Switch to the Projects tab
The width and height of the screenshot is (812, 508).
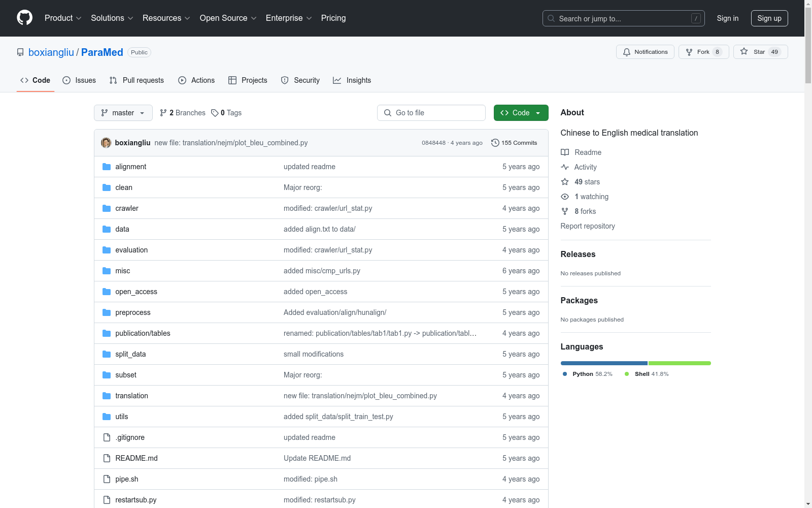coord(248,80)
